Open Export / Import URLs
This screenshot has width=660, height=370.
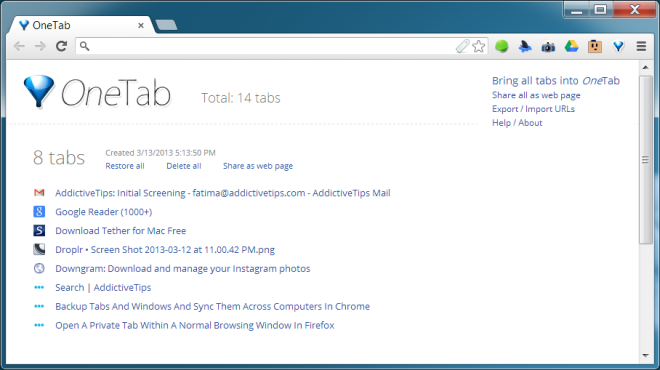(x=533, y=109)
